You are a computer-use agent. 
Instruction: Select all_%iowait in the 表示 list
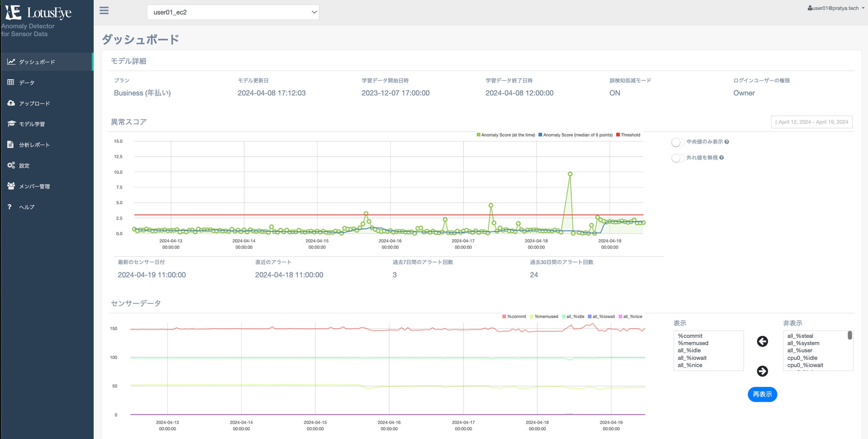(x=708, y=358)
